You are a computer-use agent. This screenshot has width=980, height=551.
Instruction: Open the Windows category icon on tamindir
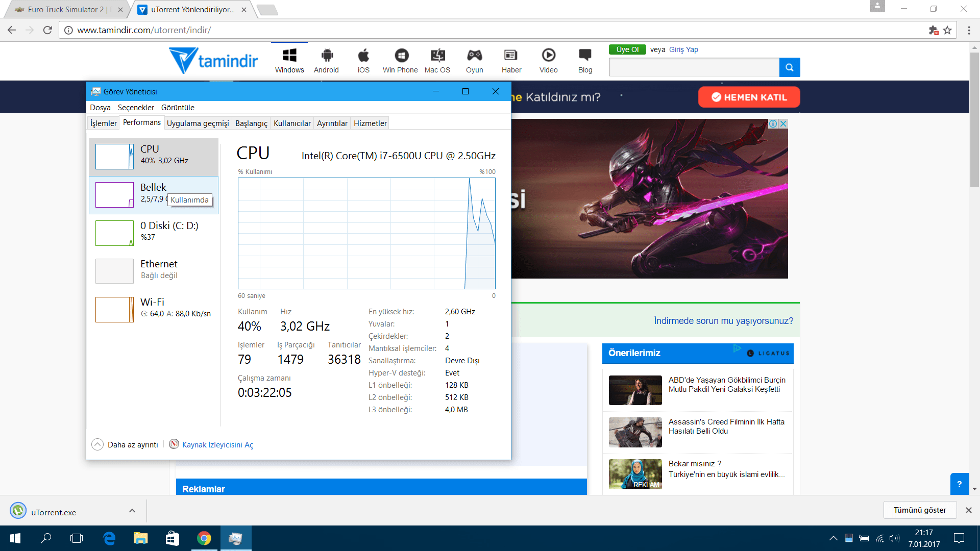[289, 56]
